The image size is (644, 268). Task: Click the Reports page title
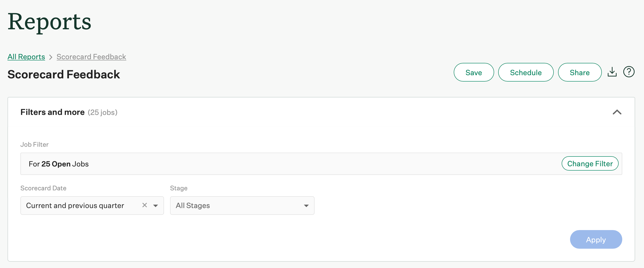coord(49,22)
